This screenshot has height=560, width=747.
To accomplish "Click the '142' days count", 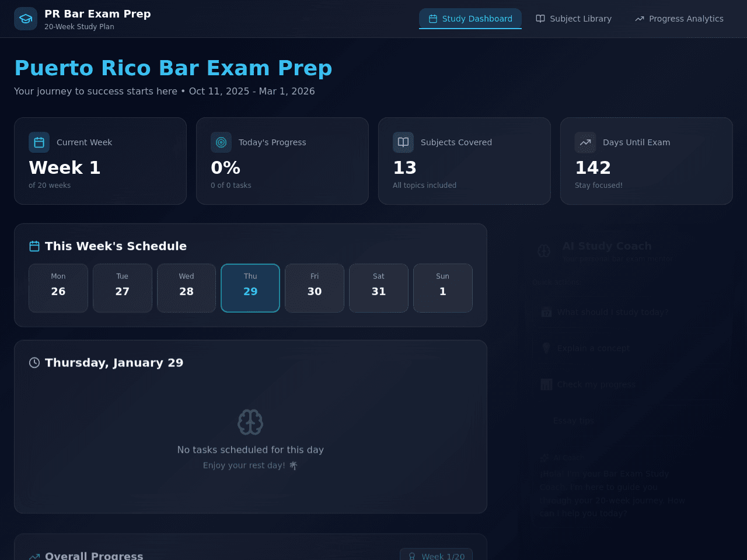I will (593, 168).
